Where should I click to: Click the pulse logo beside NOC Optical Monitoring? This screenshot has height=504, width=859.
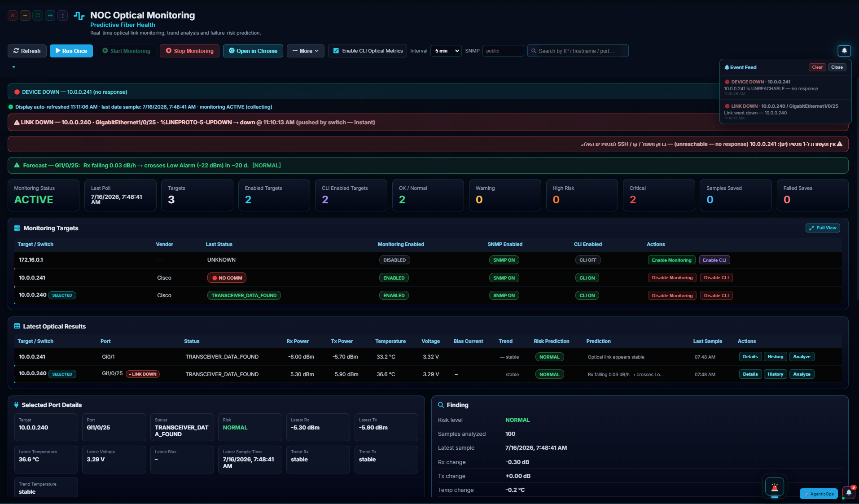[x=79, y=16]
